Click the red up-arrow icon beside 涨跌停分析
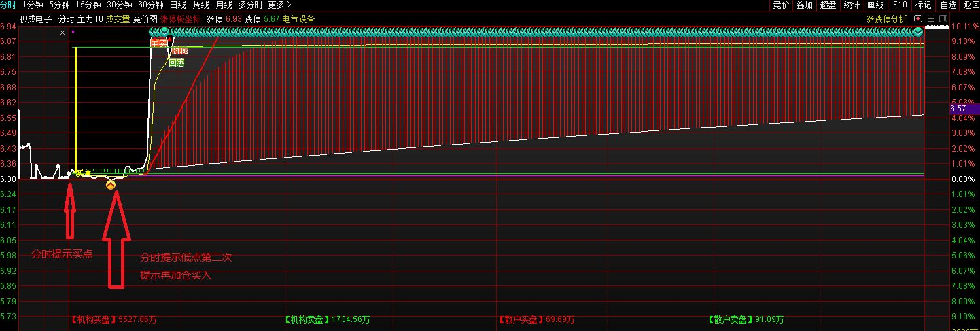This screenshot has height=331, width=980. pyautogui.click(x=918, y=19)
